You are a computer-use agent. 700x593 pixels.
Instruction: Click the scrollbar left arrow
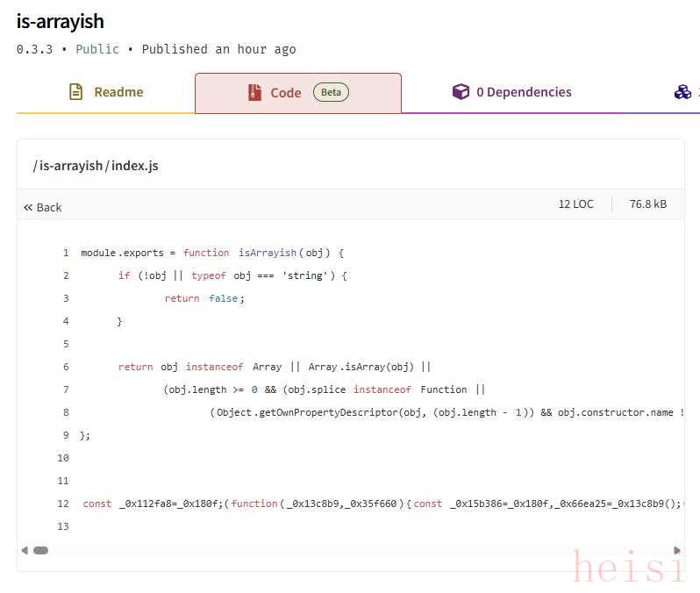(24, 550)
